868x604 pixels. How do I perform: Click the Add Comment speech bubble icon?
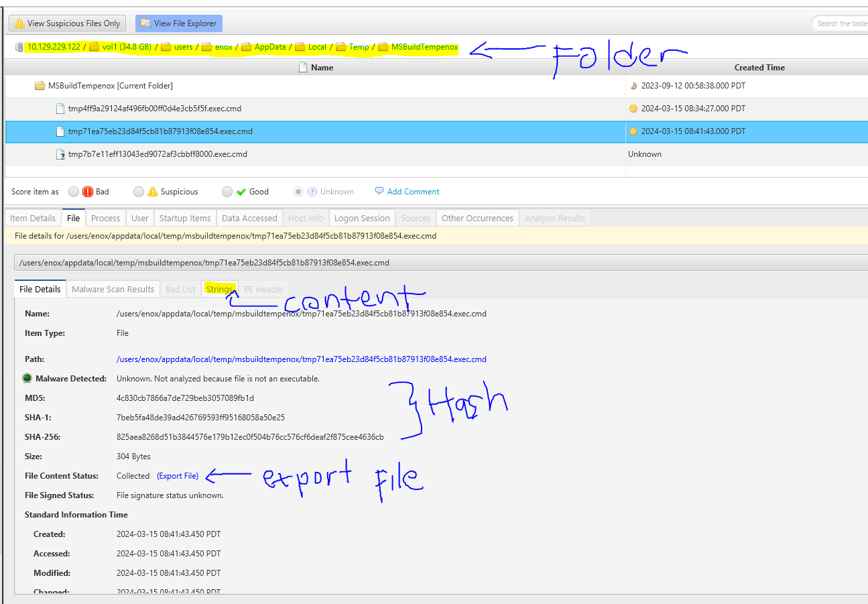(x=379, y=191)
